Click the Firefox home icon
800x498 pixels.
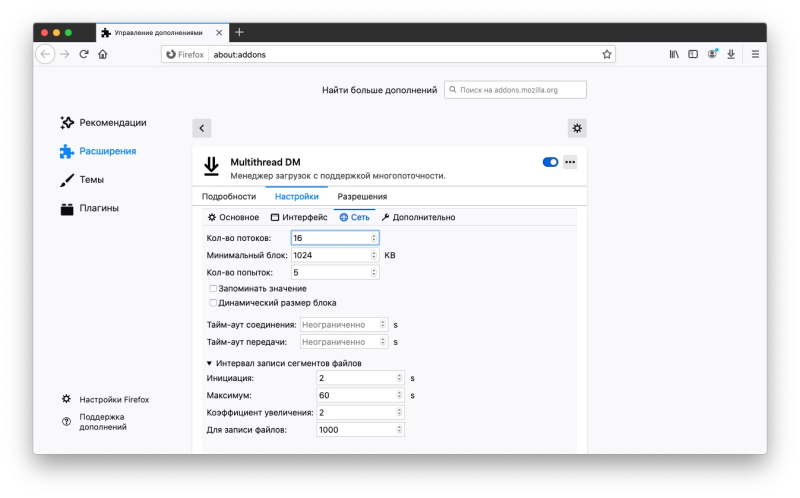coord(103,54)
